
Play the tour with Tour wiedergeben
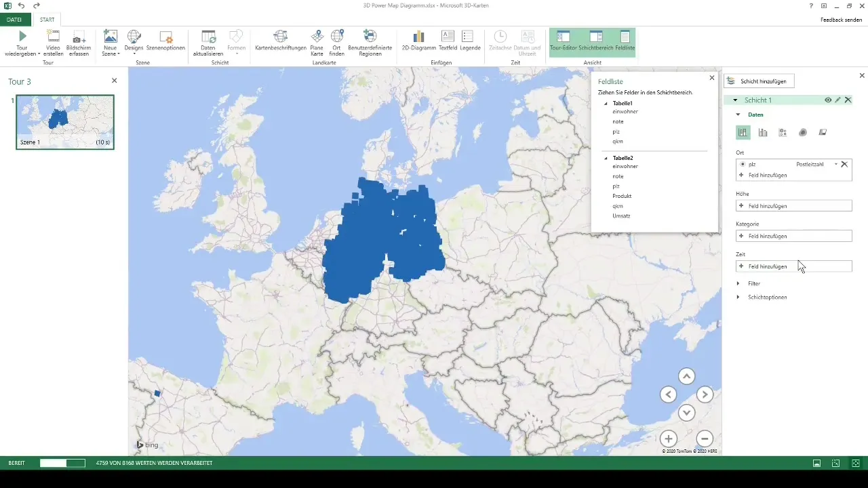tap(22, 43)
